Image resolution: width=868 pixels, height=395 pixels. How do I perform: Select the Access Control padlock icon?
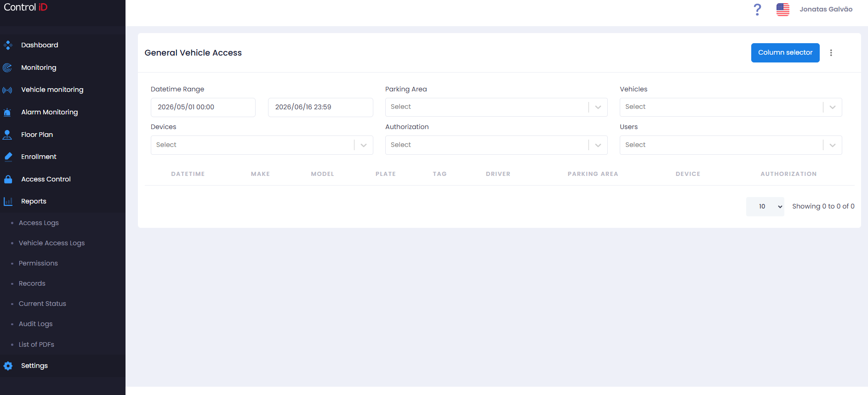pyautogui.click(x=8, y=179)
